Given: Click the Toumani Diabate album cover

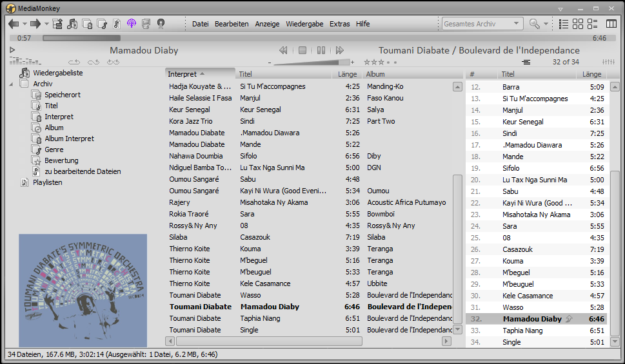Looking at the screenshot, I should point(83,291).
